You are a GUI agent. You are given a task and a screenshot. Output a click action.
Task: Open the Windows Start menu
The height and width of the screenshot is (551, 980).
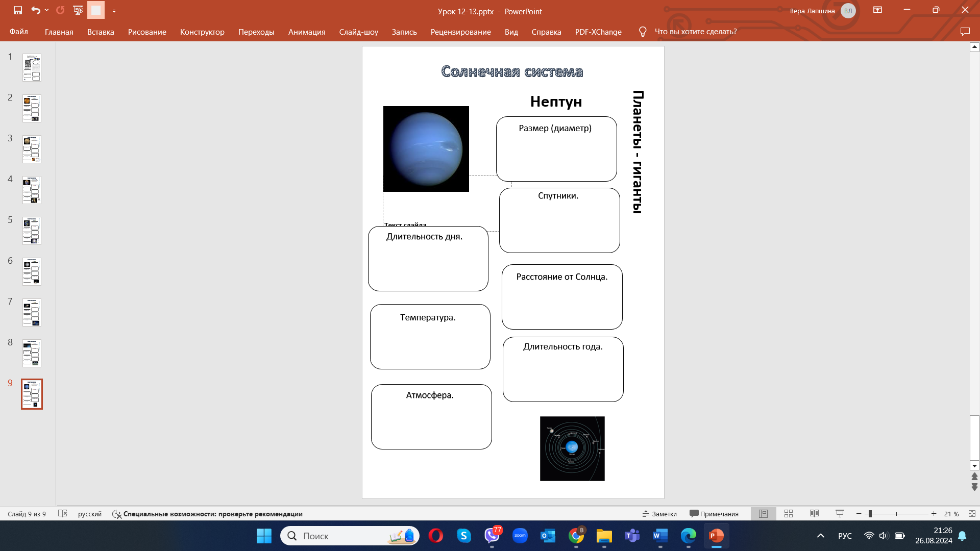coord(264,536)
